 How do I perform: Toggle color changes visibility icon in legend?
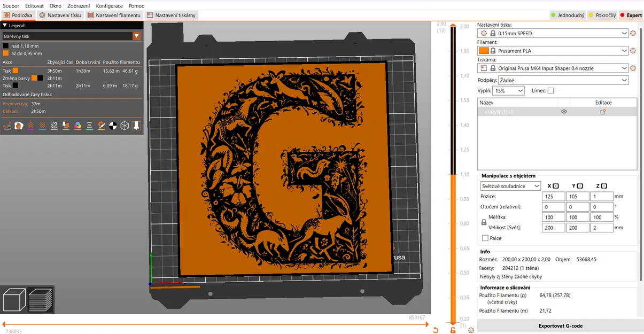77,126
